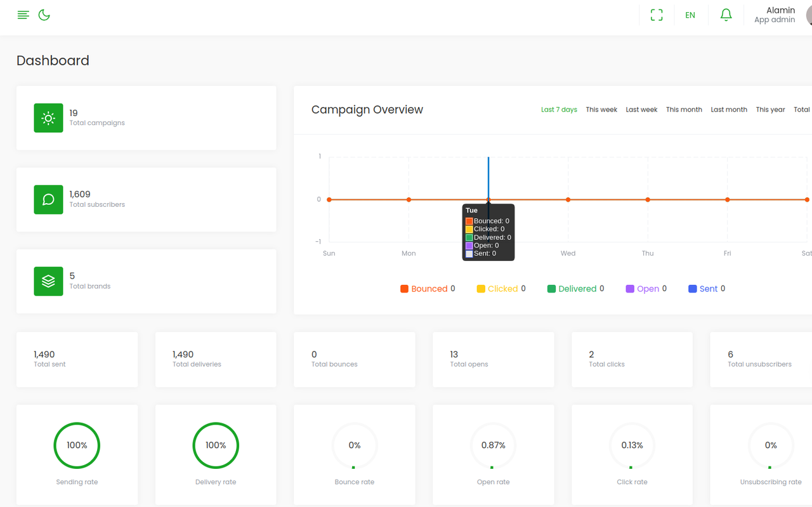Open the EN language selector
This screenshot has width=812, height=507.
pos(690,15)
